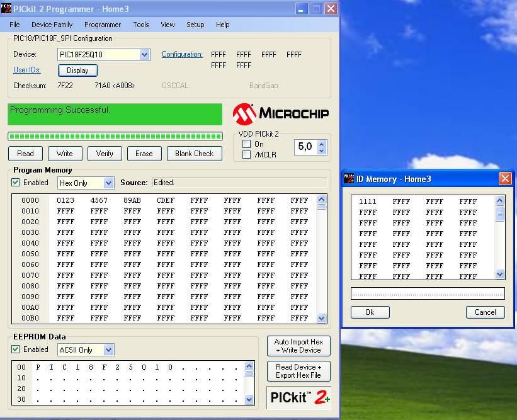Screen dimensions: 517x420
Task: Select program memory cell 4567
Action: tap(99, 200)
